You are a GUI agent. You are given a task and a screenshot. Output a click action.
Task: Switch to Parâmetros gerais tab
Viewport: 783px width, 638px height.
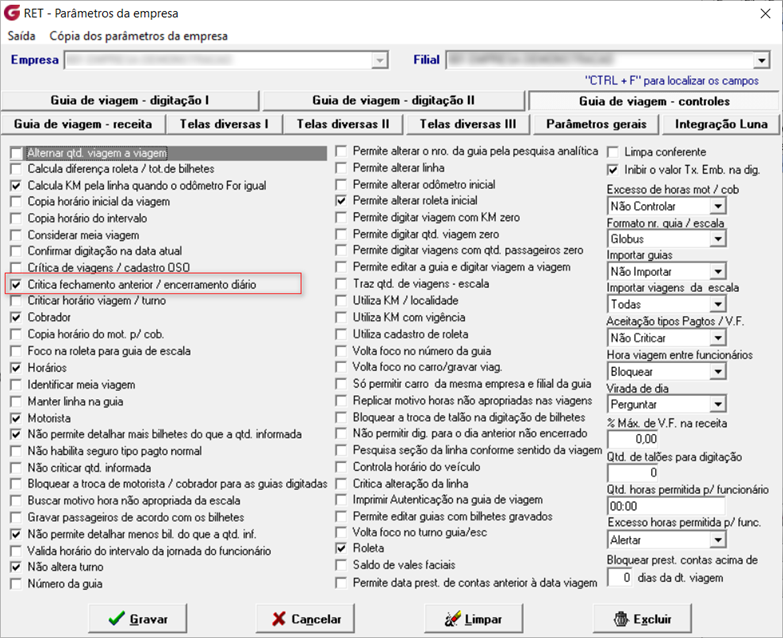click(596, 124)
